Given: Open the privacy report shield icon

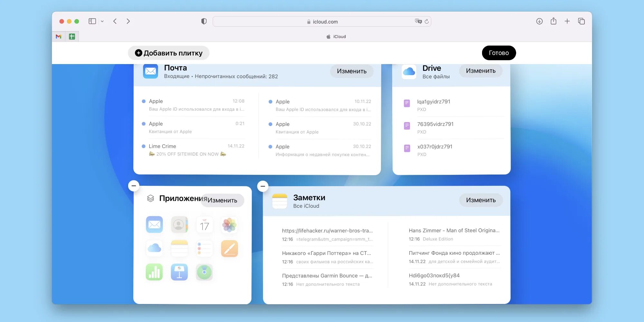Looking at the screenshot, I should tap(204, 21).
